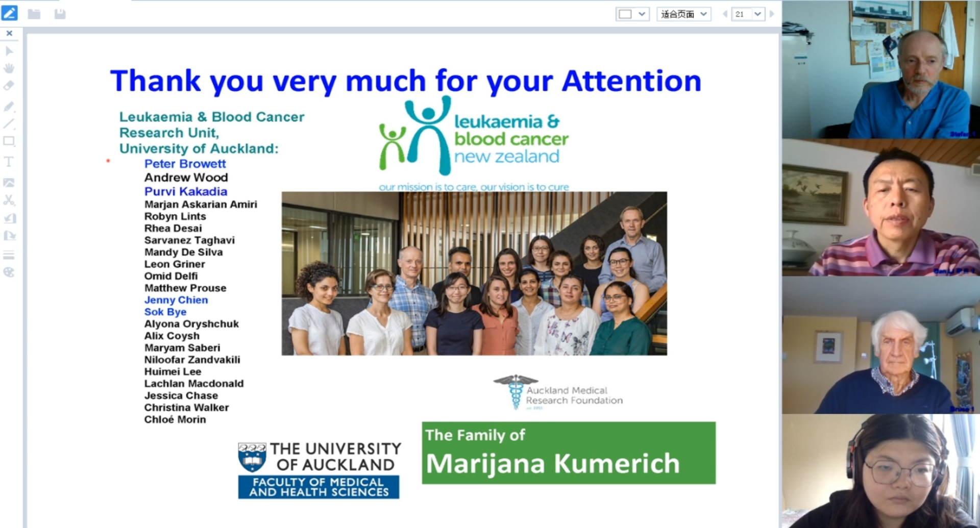Select the text tool
The width and height of the screenshot is (980, 528).
click(x=9, y=162)
